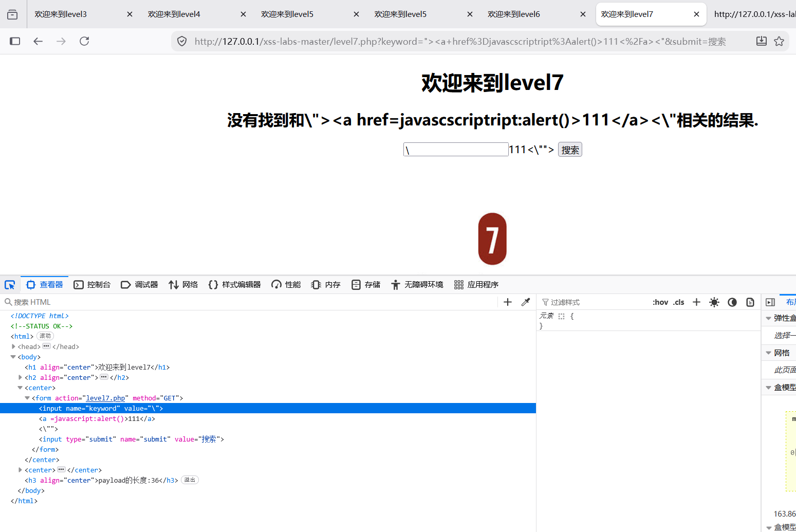Open the tab overview list icon

(12, 14)
